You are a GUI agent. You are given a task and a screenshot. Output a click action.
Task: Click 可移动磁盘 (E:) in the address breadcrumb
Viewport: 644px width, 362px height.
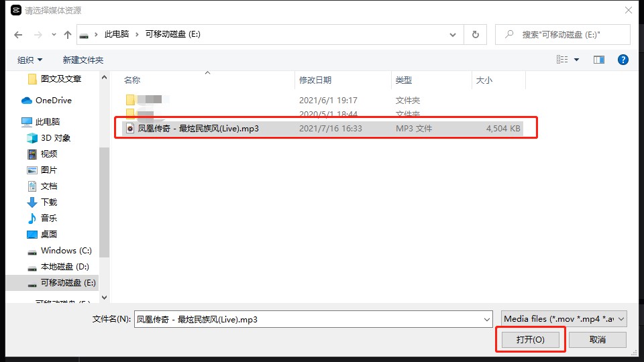[x=173, y=34]
